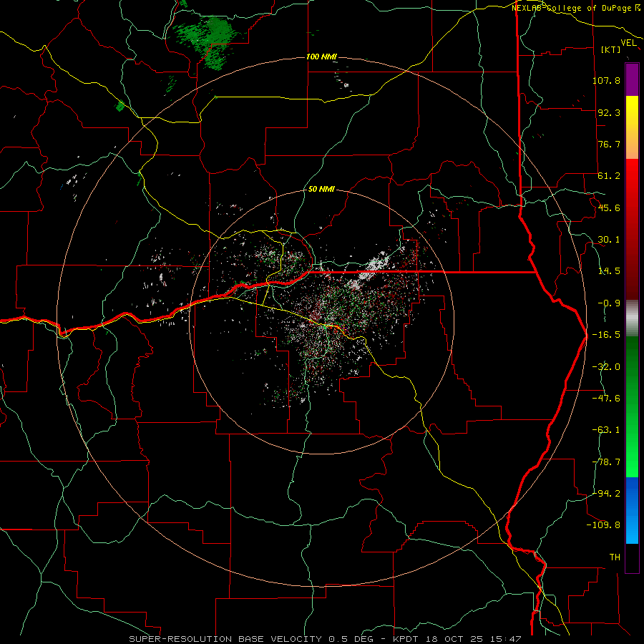The image size is (644, 644).
Task: Click the large white echo cluster inside the 50 NMI ring
Action: (x=370, y=270)
